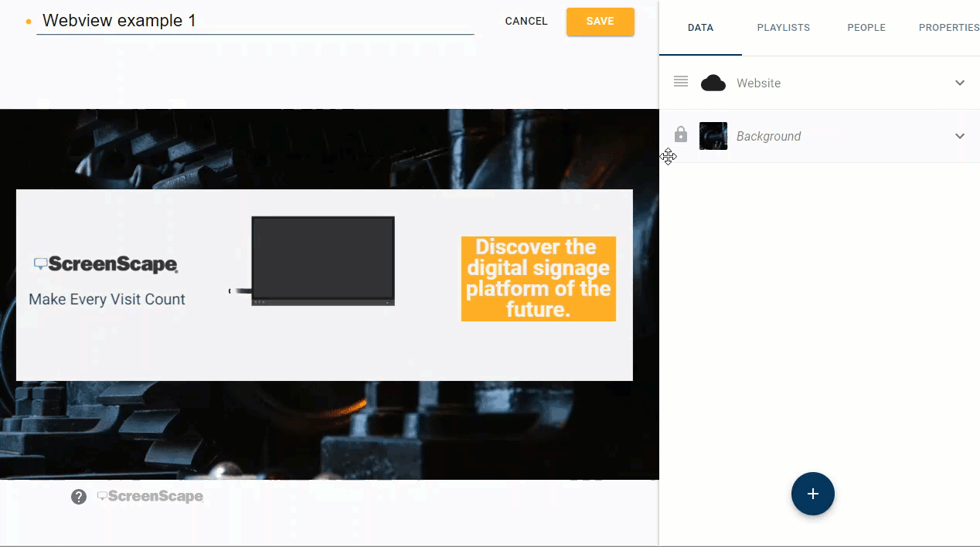This screenshot has width=980, height=547.
Task: Click the ScreenScape logo inside webview
Action: tap(106, 265)
